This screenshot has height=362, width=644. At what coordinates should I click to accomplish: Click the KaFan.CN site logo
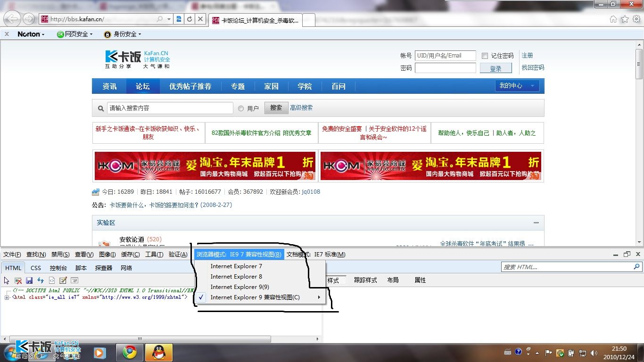click(137, 59)
